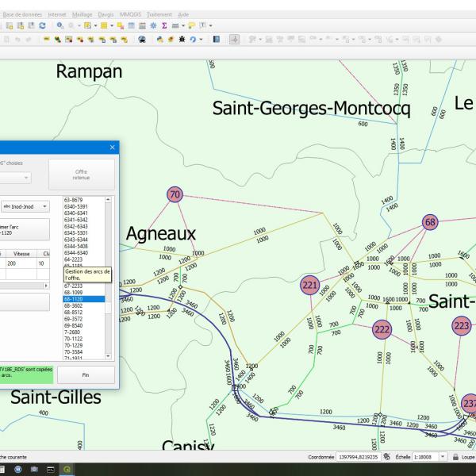Click the map tips speech bubble icon
Image resolution: width=476 pixels, height=476 pixels.
[x=192, y=25]
